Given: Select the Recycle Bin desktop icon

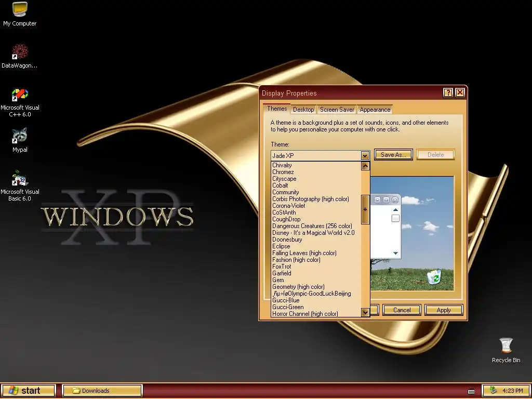Looking at the screenshot, I should tap(506, 350).
